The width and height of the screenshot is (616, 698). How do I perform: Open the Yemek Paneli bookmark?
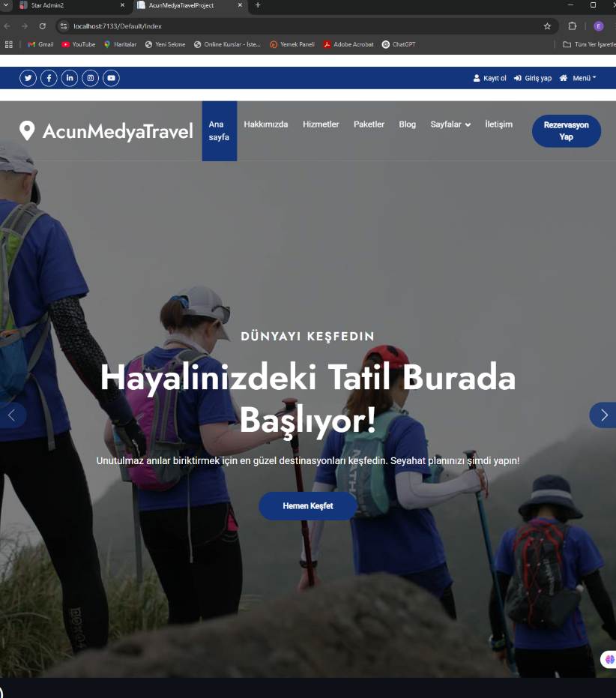[292, 44]
